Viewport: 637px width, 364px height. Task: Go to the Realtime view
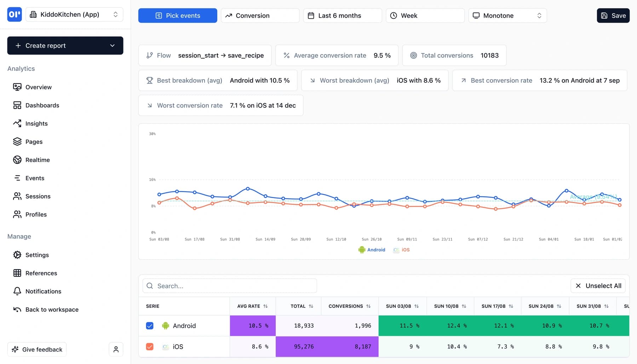point(38,160)
